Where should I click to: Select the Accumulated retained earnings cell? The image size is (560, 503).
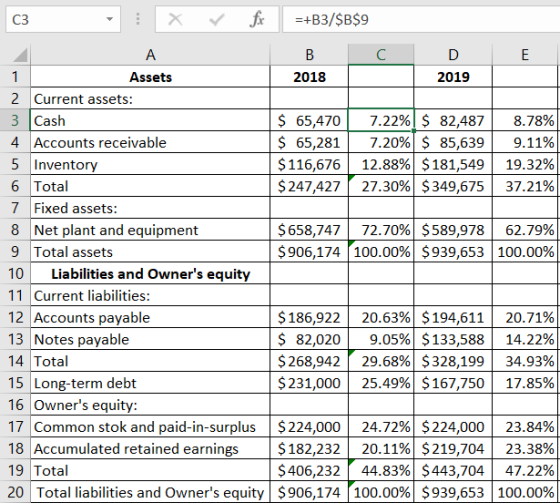150,448
